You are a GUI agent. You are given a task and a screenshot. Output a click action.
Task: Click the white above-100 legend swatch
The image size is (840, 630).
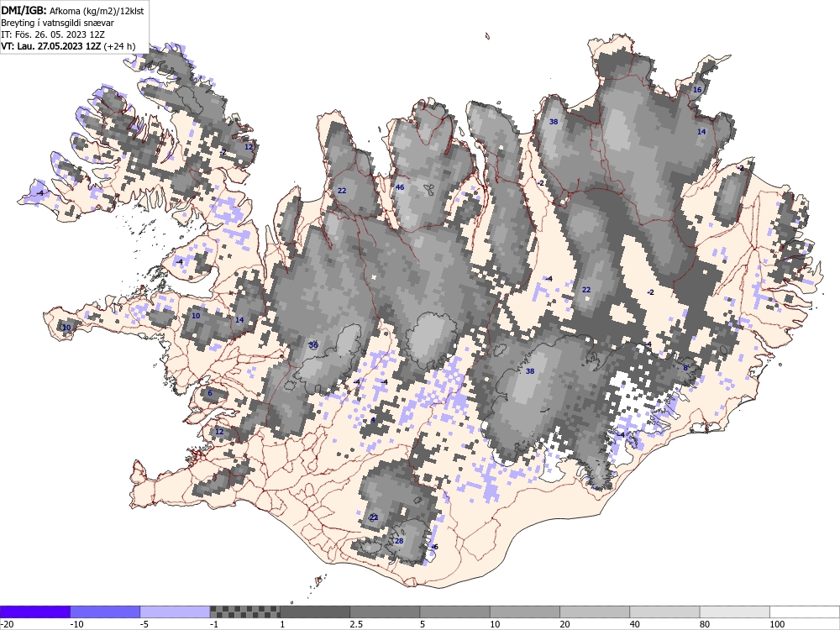coord(805,612)
